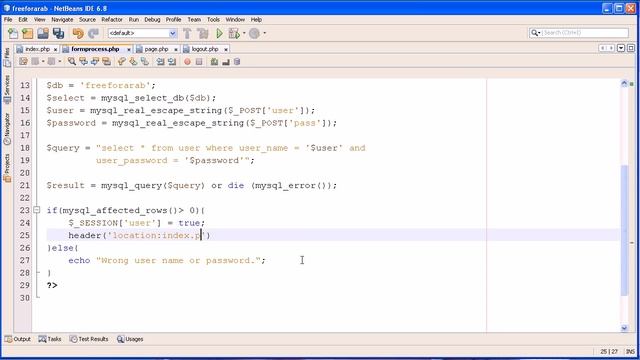Click the scroll tabs right arrow
This screenshot has width=640, height=360.
click(x=611, y=48)
